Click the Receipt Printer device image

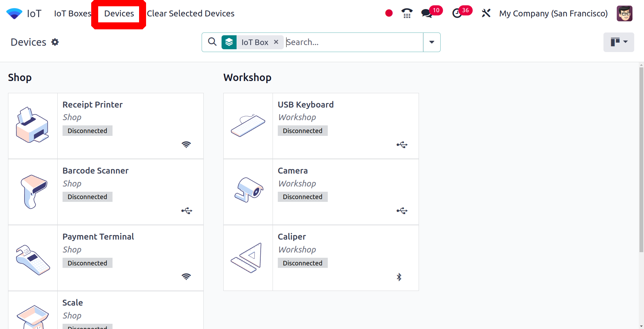point(33,125)
